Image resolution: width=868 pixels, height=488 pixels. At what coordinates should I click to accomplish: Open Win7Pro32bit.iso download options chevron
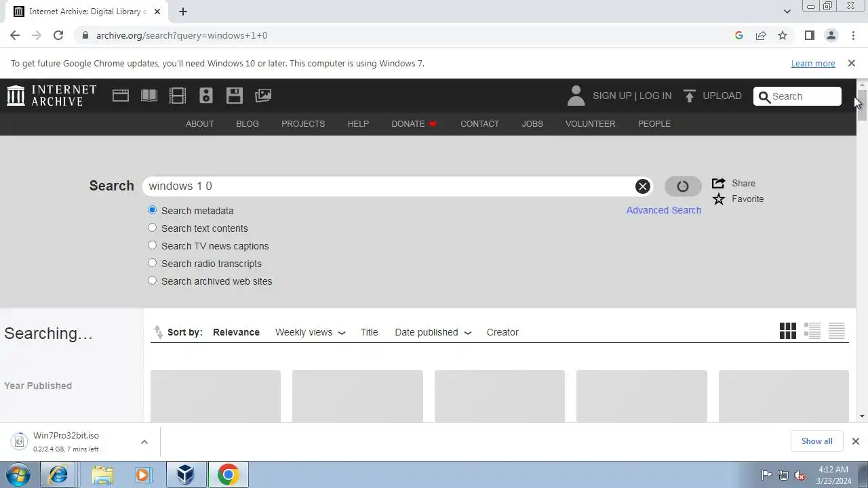144,442
